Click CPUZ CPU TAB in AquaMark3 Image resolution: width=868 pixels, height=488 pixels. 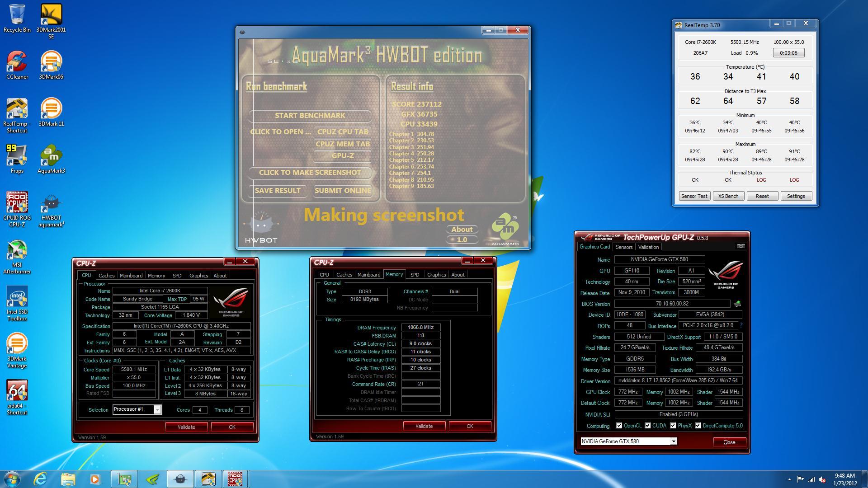tap(343, 132)
